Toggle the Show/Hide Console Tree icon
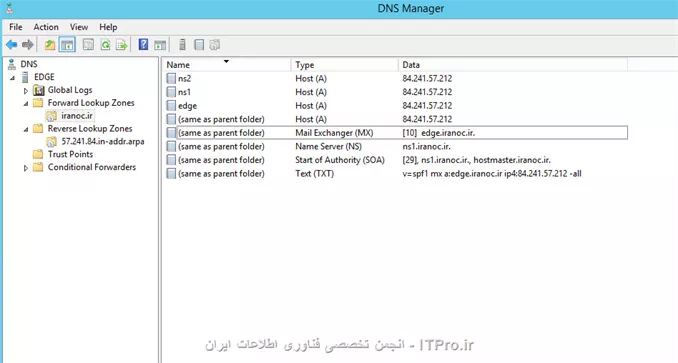Viewport: 678px width, 363px height. coord(67,45)
